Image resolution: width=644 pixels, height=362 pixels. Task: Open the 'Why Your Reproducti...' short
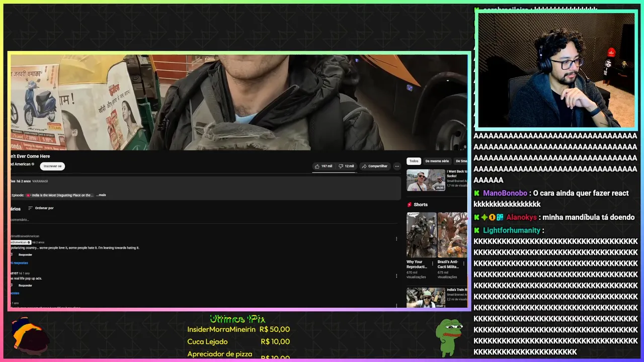[x=421, y=235]
